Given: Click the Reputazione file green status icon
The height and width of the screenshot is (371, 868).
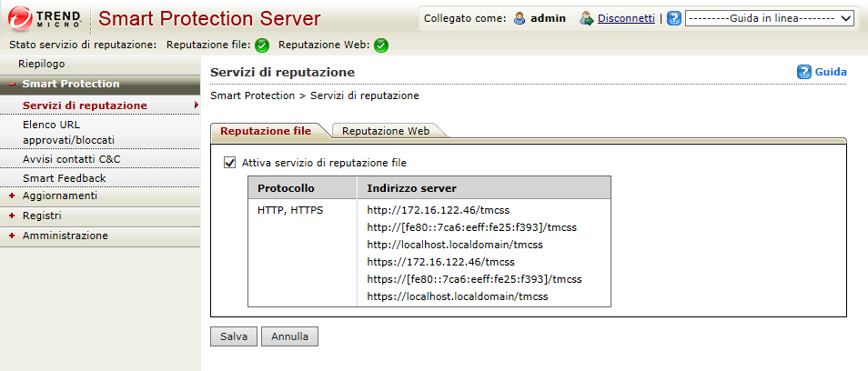Looking at the screenshot, I should 262,45.
